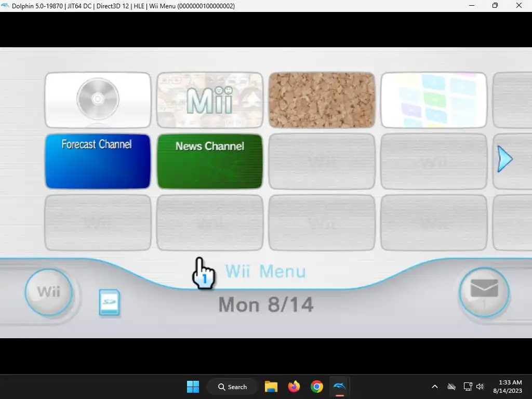Viewport: 532px width, 399px height.
Task: Select Dolphin emulator taskbar icon
Action: click(x=340, y=387)
